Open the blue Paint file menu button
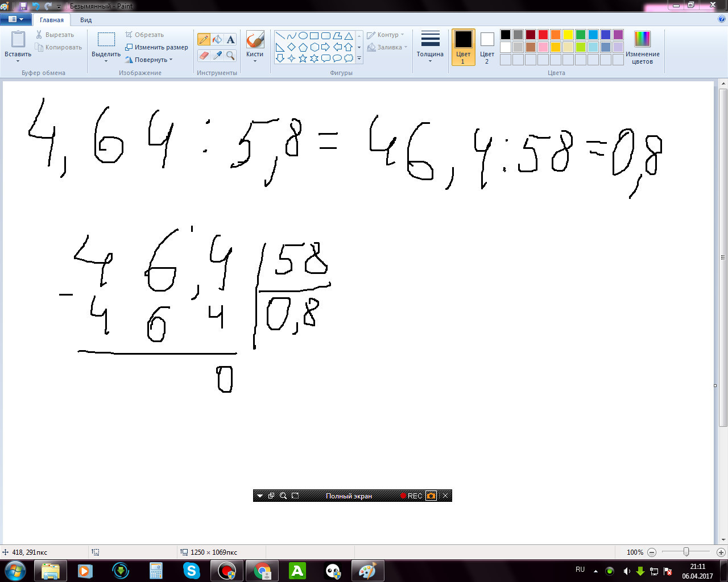 click(x=15, y=19)
